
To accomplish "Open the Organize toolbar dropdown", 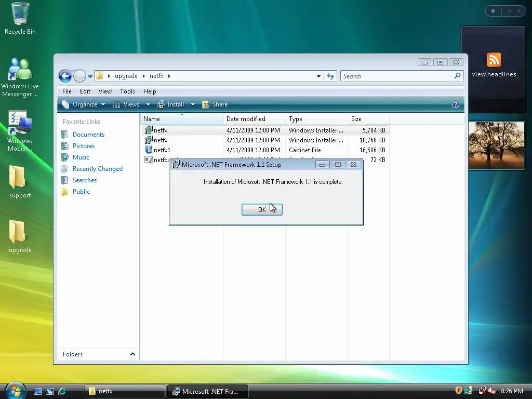I will click(84, 104).
